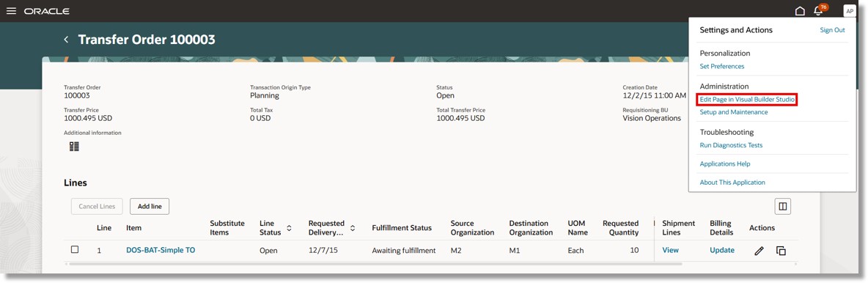Open the hamburger navigation menu
The height and width of the screenshot is (283, 868).
(x=11, y=11)
